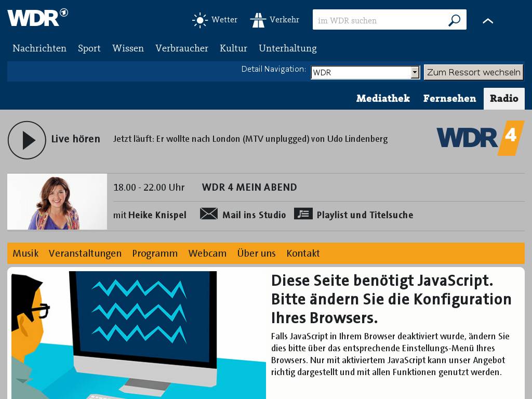Open the Veranstaltungen link
The width and height of the screenshot is (532, 399).
85,254
